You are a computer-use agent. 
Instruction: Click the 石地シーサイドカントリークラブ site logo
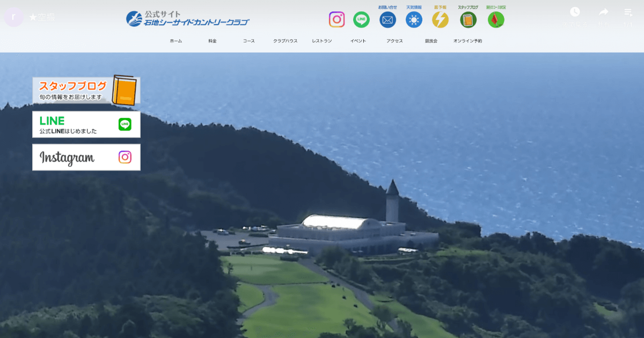click(188, 19)
